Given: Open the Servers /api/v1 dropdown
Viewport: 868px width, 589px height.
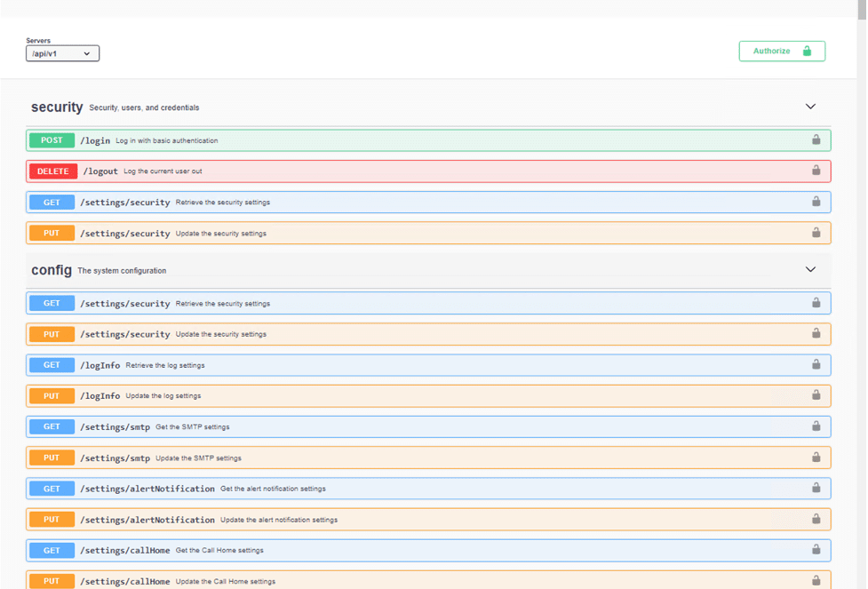Looking at the screenshot, I should coord(62,53).
